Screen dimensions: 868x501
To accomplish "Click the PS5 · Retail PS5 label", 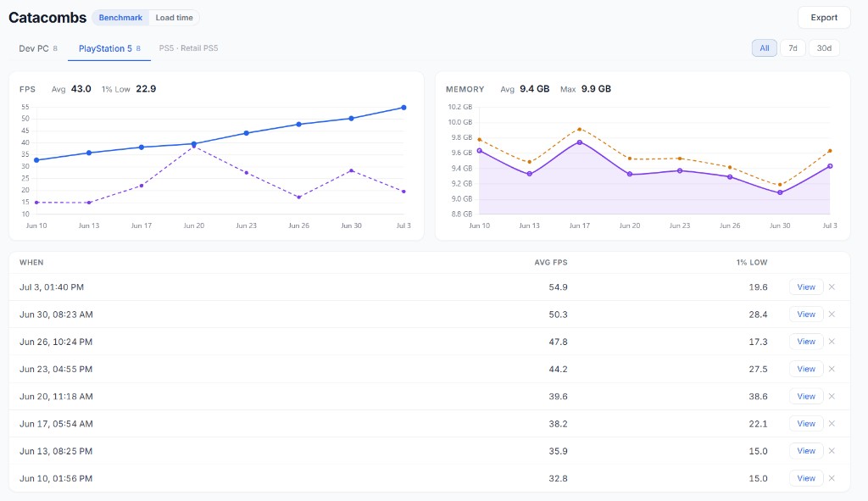I will pyautogui.click(x=189, y=48).
